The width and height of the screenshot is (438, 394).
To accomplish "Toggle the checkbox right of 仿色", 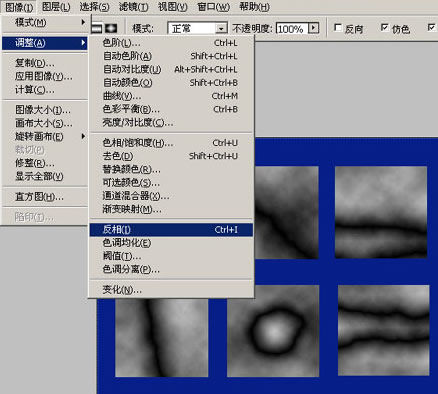I will (x=431, y=28).
